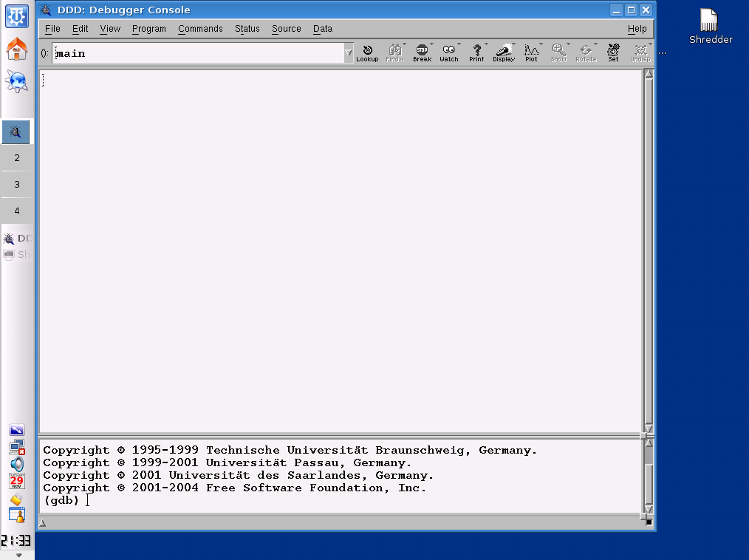Open the Program menu
The image size is (749, 560).
149,29
